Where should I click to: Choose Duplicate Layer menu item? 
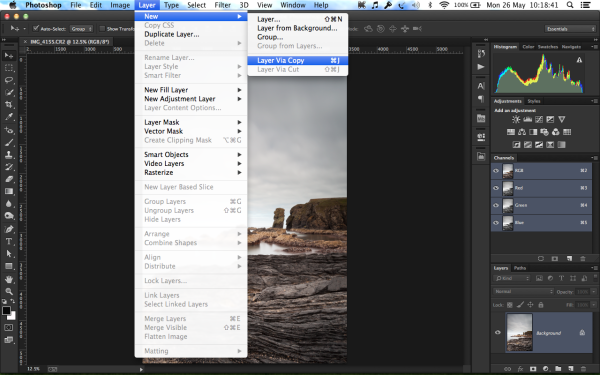(191, 34)
